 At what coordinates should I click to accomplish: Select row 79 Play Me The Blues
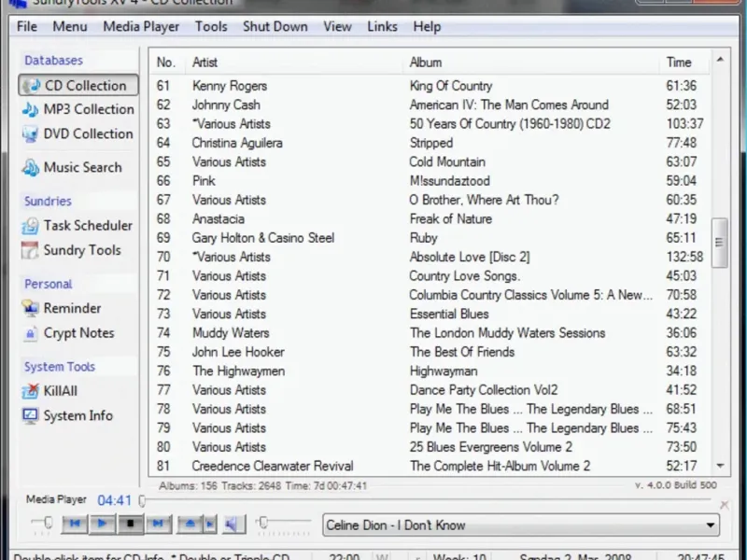pos(430,428)
